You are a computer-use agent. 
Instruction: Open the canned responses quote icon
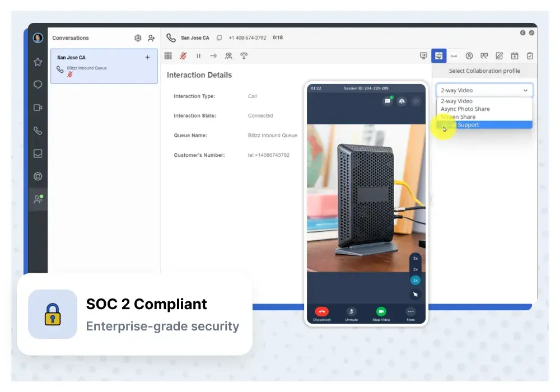pyautogui.click(x=484, y=55)
